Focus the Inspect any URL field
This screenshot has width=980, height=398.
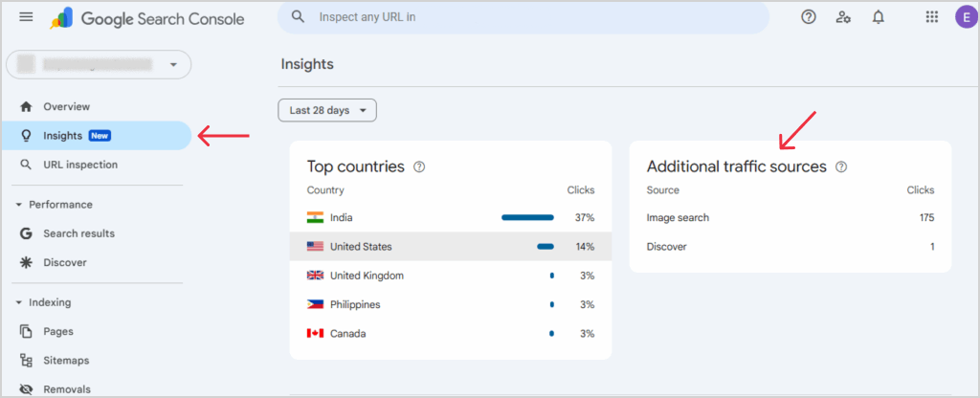(x=523, y=17)
